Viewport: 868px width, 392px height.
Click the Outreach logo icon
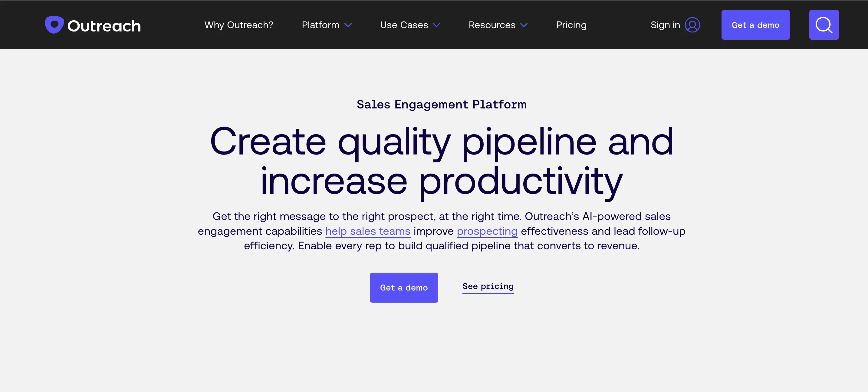tap(54, 24)
